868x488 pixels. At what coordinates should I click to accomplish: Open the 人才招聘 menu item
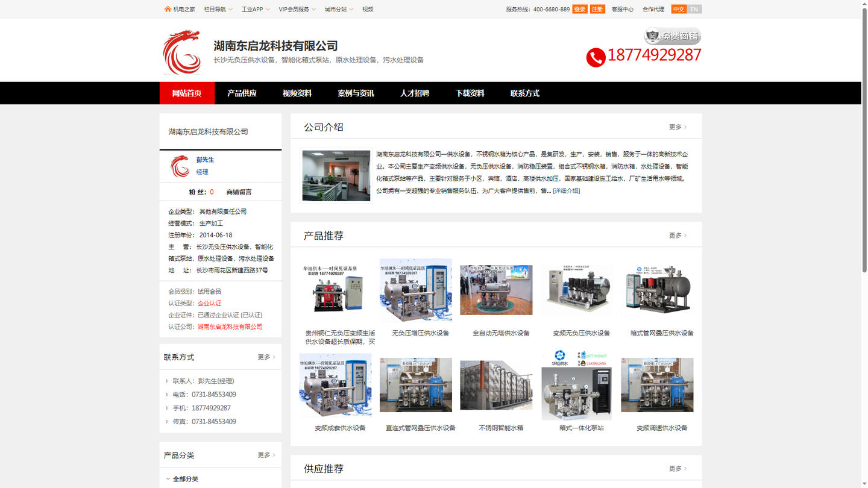(x=415, y=93)
